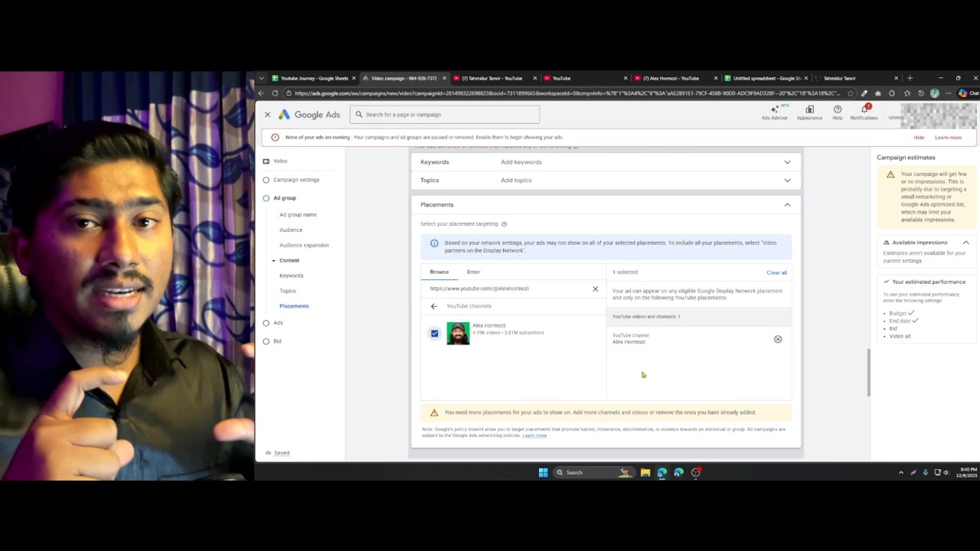Screen dimensions: 980x551
Task: Remove the selected Alex Hormozi placement
Action: click(x=778, y=339)
